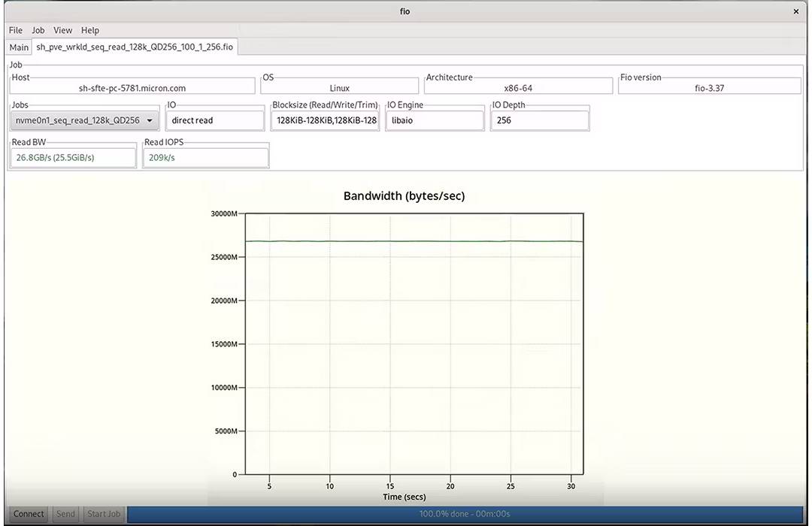Click the green bandwidth line in chart
The image size is (812, 526).
pyautogui.click(x=414, y=241)
